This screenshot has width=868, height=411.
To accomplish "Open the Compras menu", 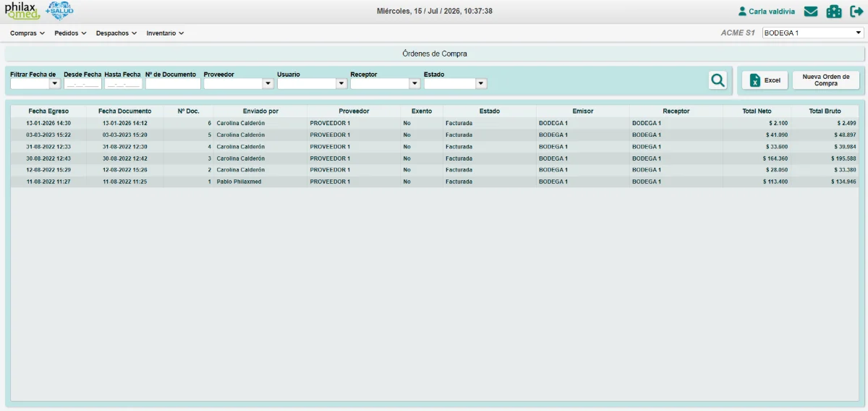I will tap(27, 33).
